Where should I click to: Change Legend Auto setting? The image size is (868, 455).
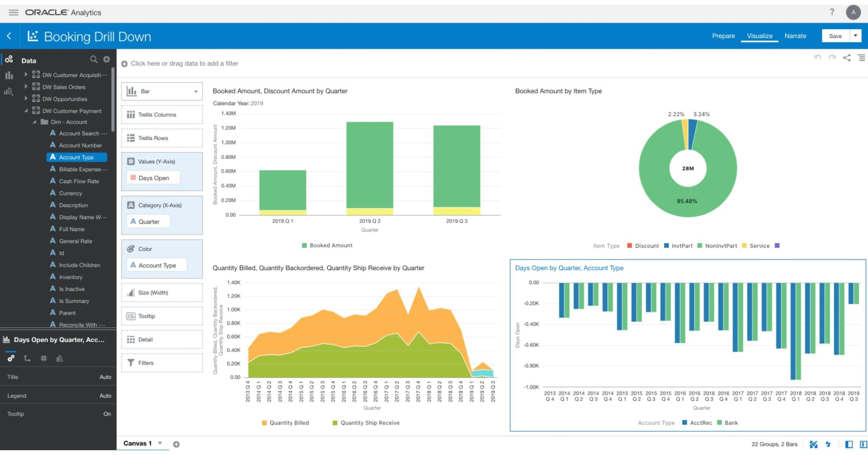pos(105,395)
